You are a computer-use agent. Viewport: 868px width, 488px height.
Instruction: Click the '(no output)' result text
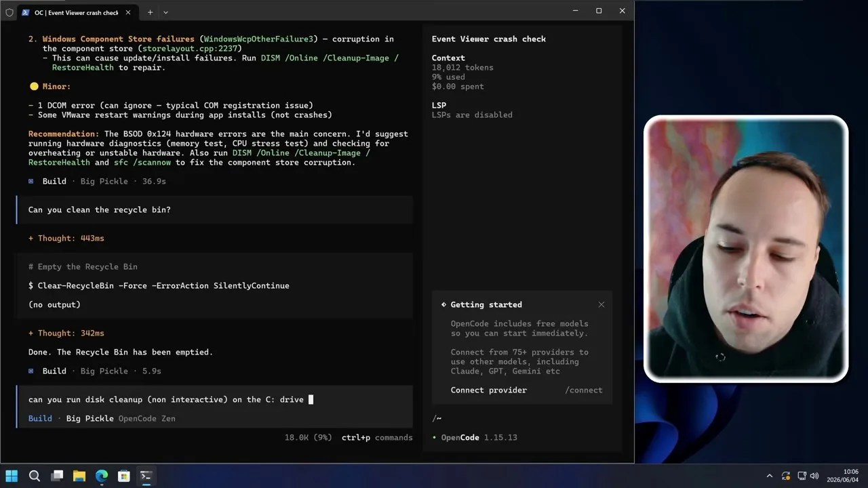point(54,305)
